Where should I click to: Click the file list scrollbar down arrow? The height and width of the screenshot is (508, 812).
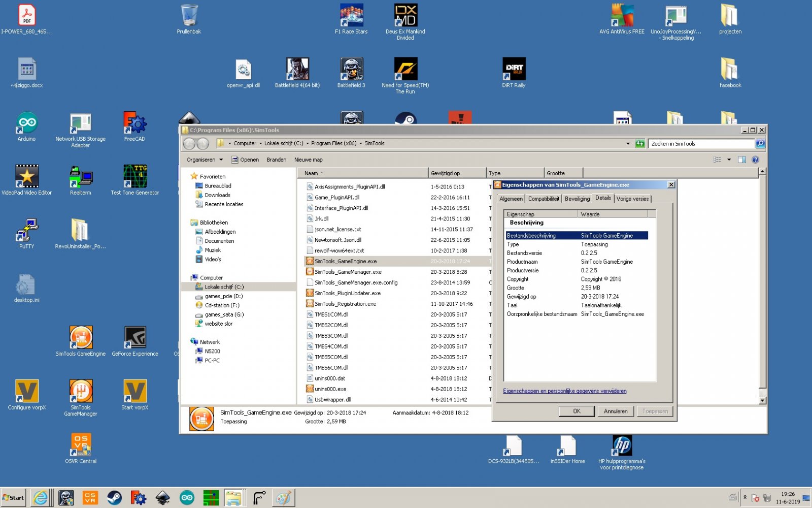762,400
